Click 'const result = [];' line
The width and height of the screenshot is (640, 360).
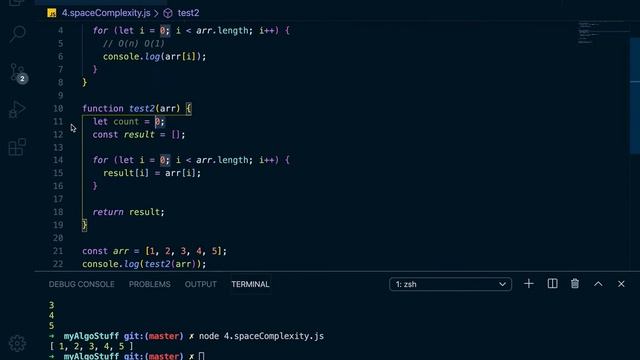pos(139,135)
